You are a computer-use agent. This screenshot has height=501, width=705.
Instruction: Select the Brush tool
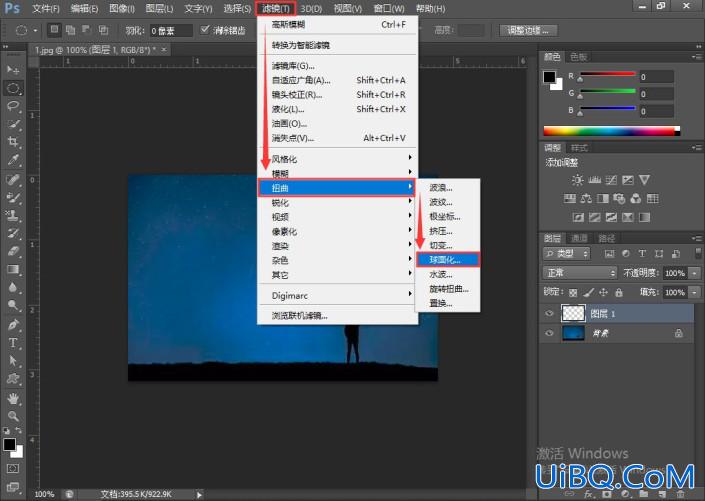point(13,198)
